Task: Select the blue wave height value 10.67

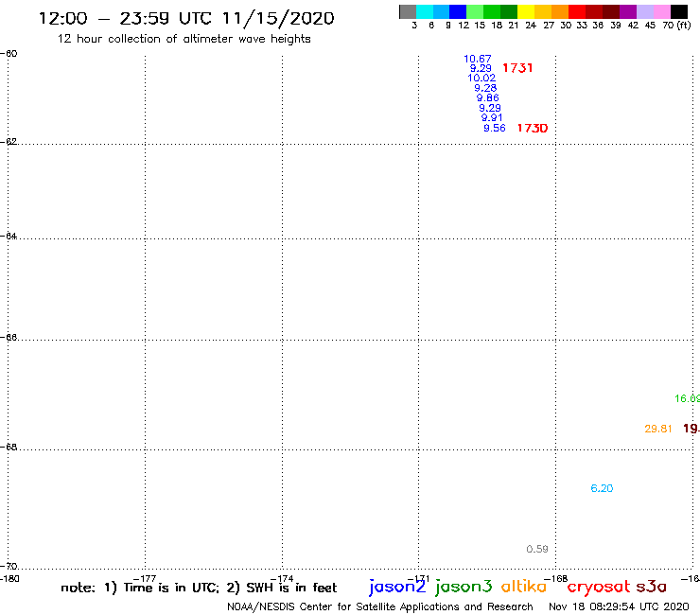Action: [x=478, y=59]
